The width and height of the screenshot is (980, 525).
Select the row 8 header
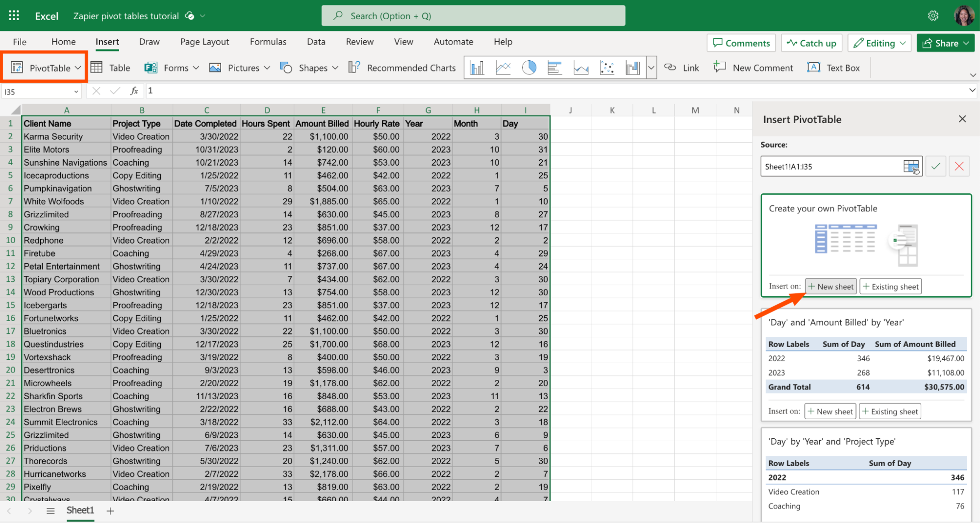pos(10,214)
